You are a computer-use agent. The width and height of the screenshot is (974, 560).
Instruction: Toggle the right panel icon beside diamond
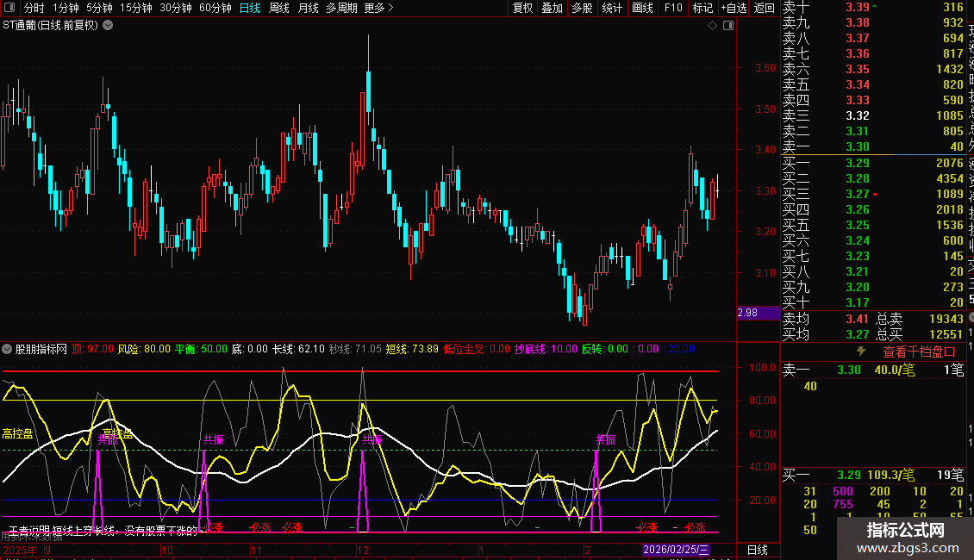point(727,26)
